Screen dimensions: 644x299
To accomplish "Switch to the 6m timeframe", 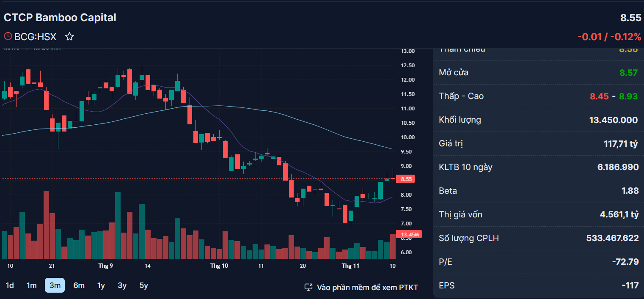I will [79, 285].
